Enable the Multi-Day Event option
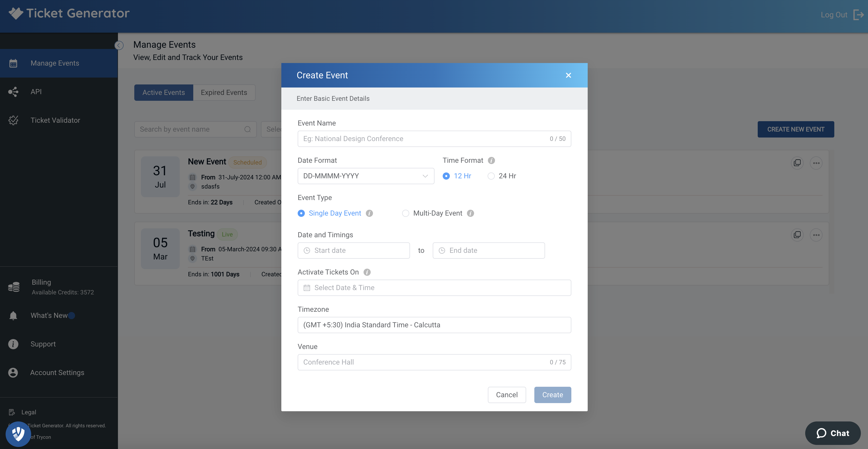 [406, 213]
